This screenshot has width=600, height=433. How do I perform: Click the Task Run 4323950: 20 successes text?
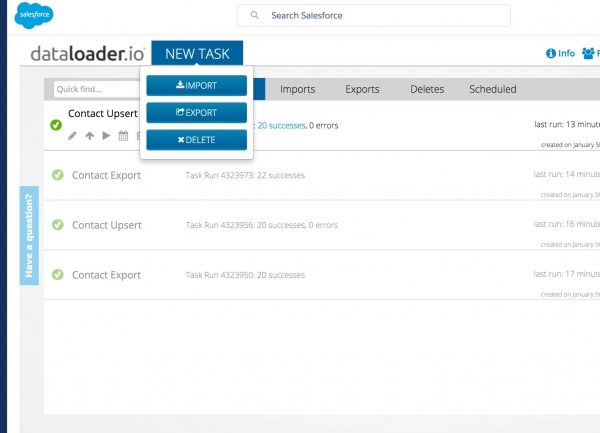coord(245,275)
